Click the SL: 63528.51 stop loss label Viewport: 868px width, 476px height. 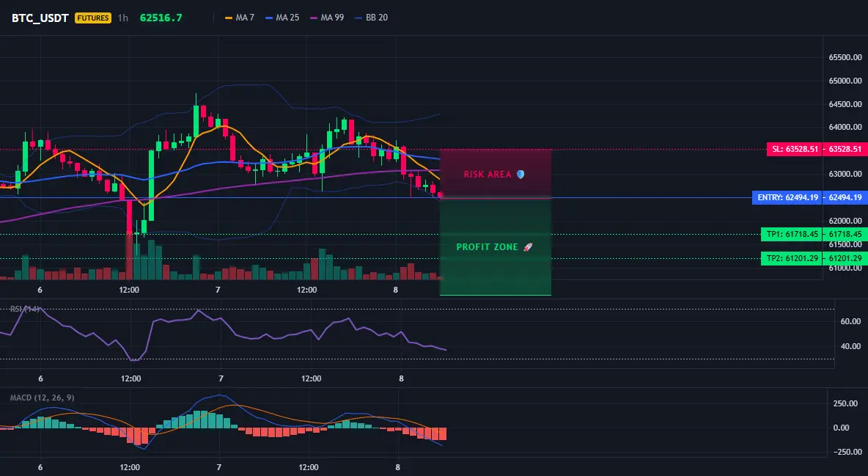794,149
